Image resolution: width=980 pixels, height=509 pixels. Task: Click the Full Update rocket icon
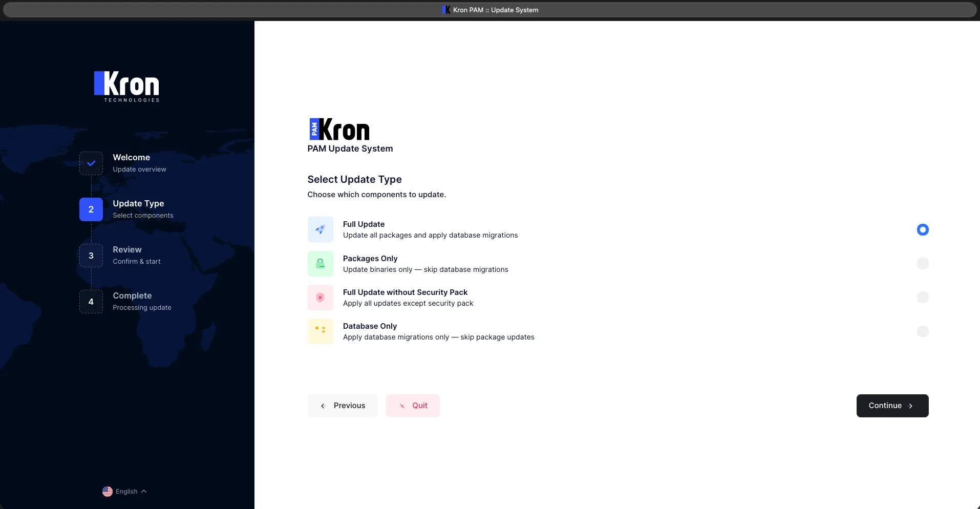coord(320,229)
